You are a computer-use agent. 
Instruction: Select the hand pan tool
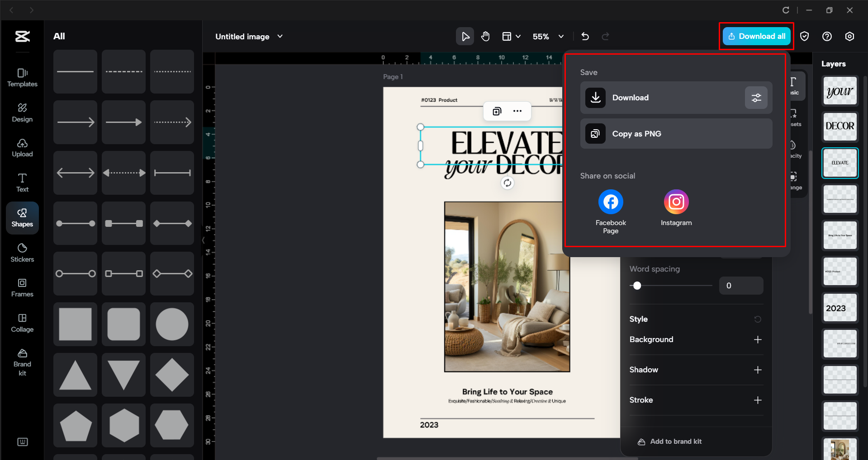tap(485, 36)
